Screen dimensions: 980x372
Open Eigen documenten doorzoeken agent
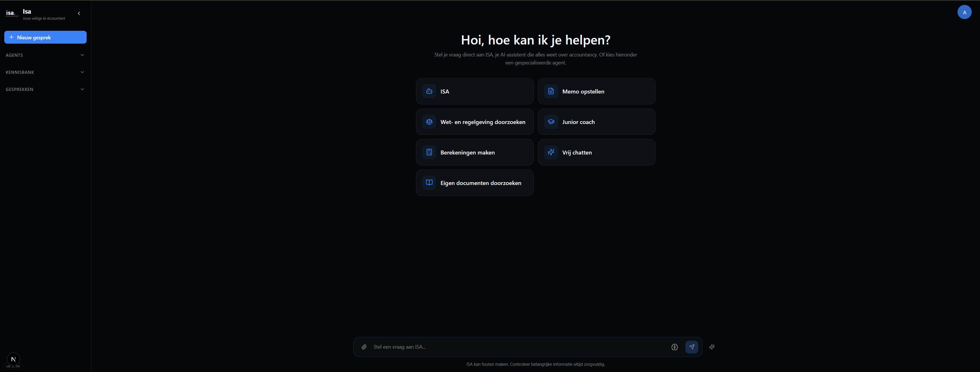tap(474, 182)
